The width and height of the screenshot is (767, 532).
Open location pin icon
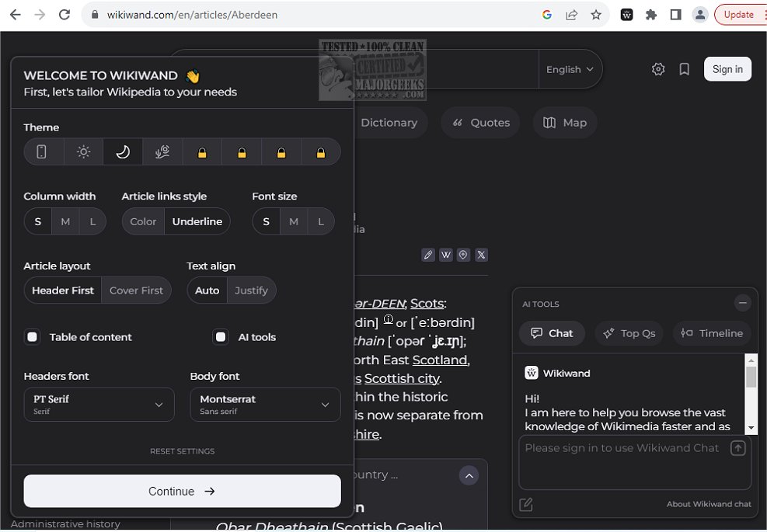463,255
